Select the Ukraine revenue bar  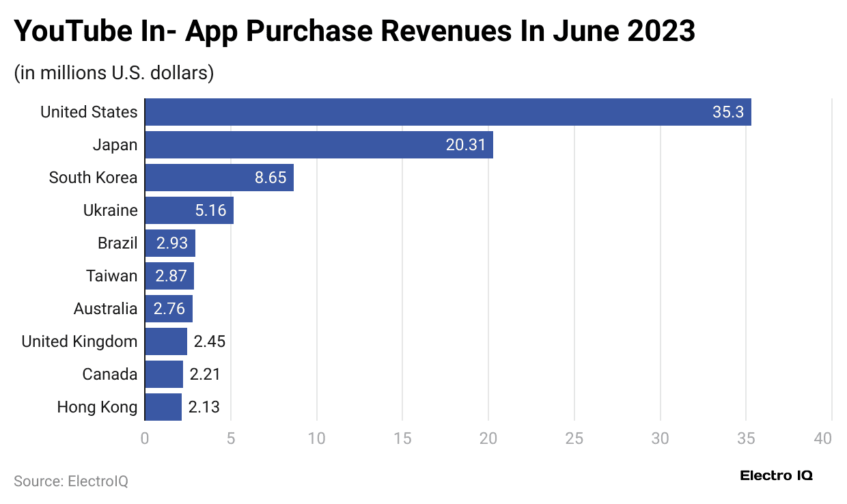click(188, 210)
